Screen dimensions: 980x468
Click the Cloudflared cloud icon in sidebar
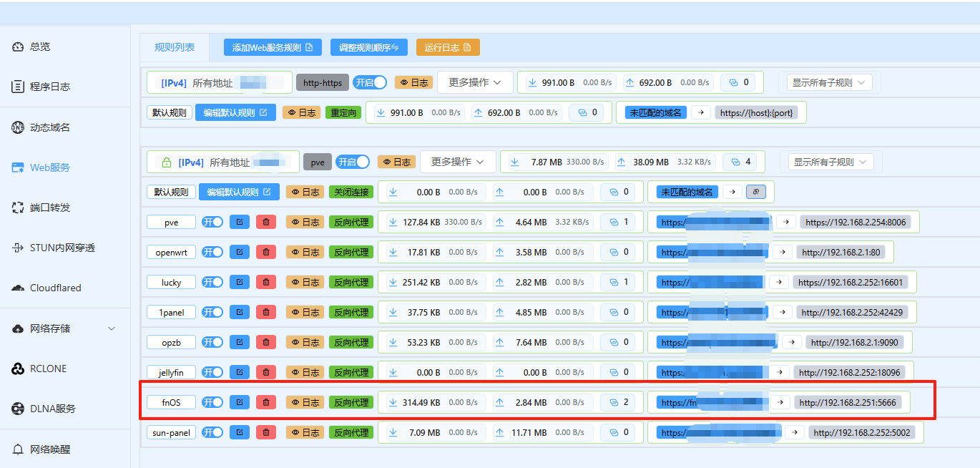pyautogui.click(x=18, y=288)
